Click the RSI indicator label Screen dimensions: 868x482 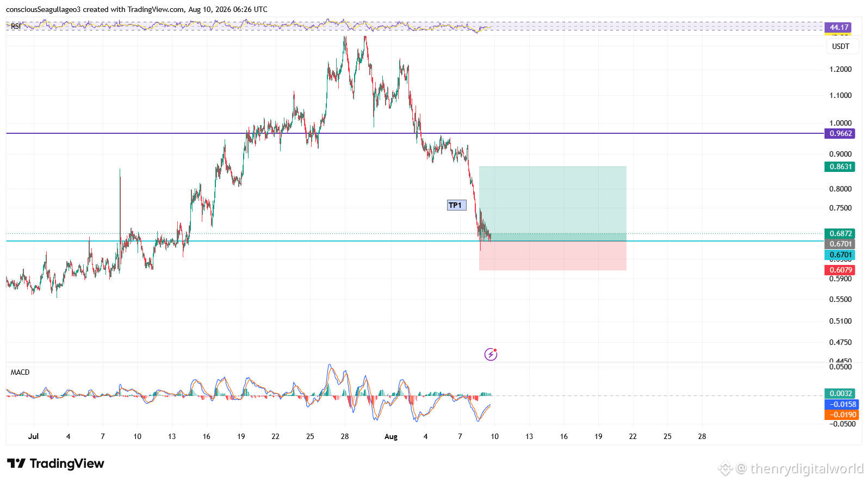pos(16,26)
